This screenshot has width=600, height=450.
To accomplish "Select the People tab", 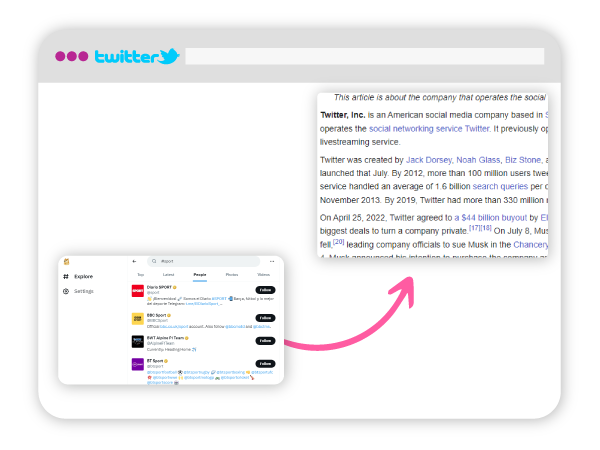I will point(200,274).
